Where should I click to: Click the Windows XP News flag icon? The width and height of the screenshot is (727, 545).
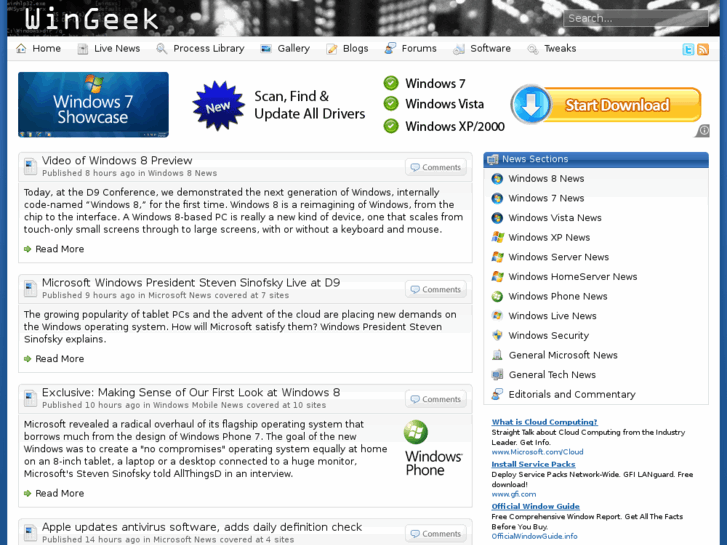tap(497, 237)
